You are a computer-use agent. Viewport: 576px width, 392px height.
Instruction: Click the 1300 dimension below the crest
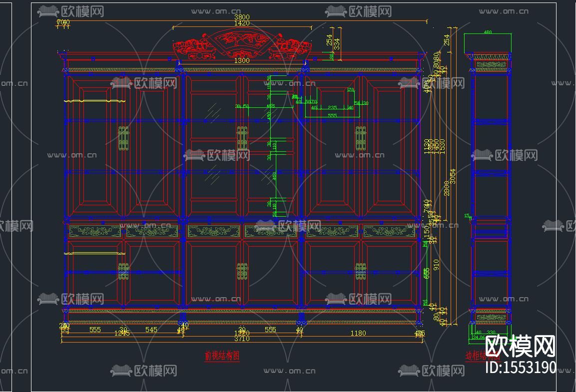[x=241, y=59]
